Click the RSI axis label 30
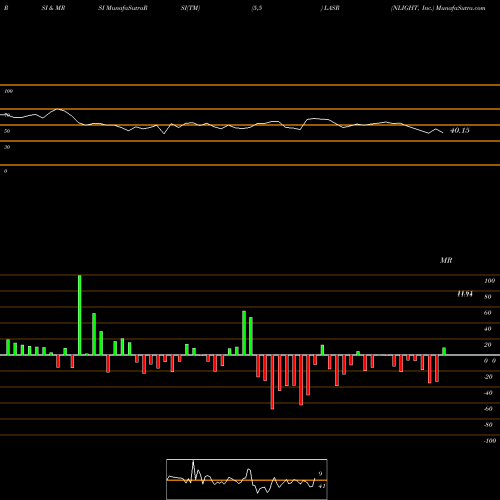Image resolution: width=500 pixels, height=500 pixels. pyautogui.click(x=7, y=147)
